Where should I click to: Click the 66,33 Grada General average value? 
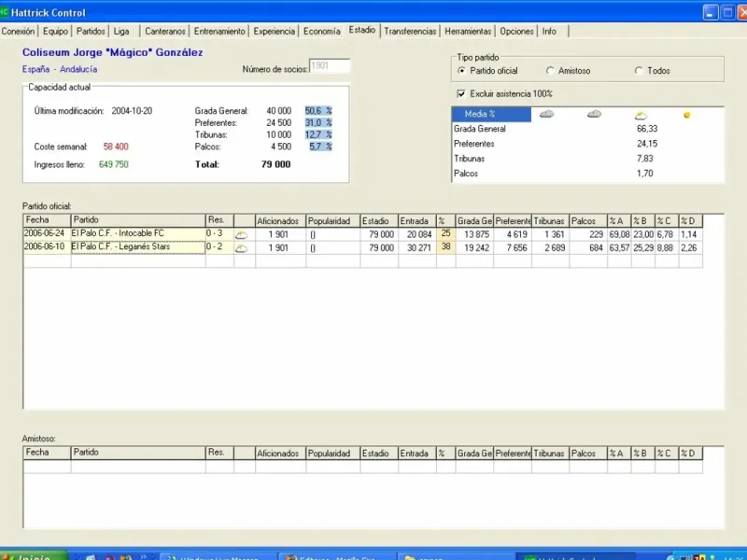click(x=647, y=129)
